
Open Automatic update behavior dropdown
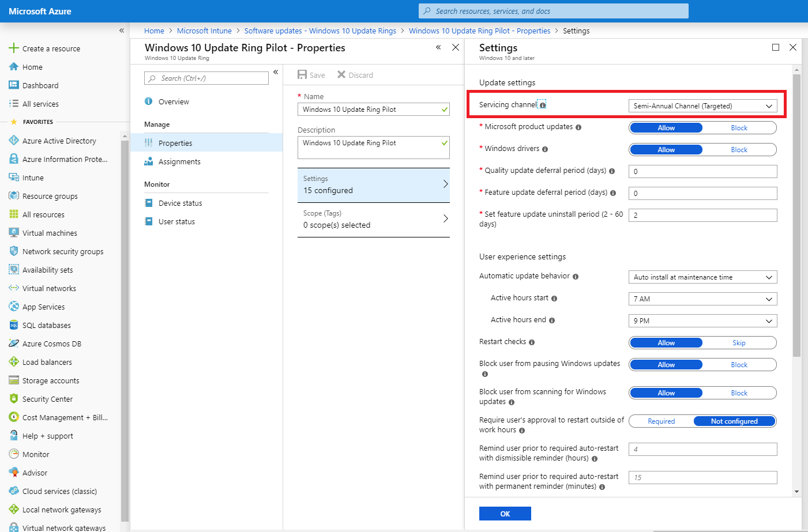point(702,277)
